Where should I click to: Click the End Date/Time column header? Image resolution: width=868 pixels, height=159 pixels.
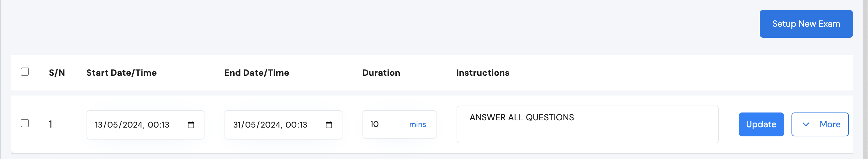257,73
